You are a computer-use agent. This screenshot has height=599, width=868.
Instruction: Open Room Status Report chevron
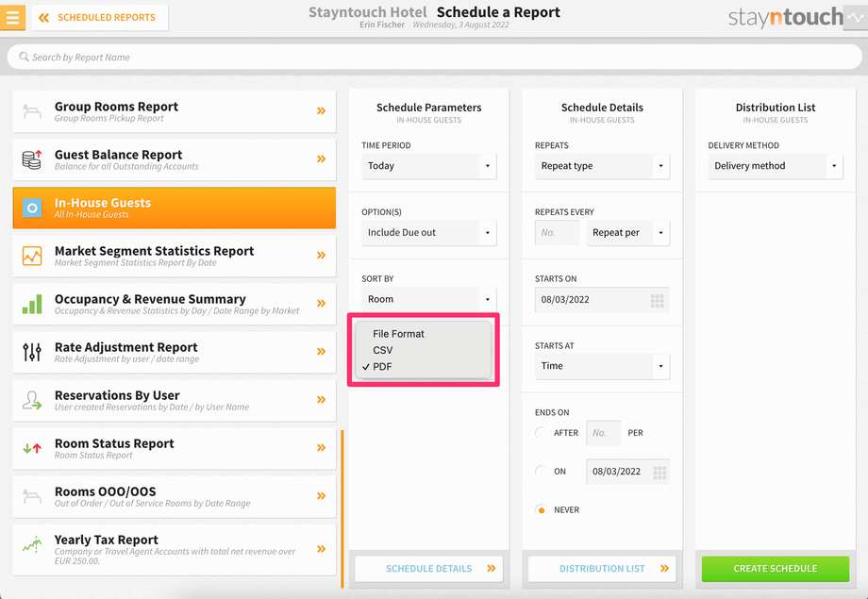321,448
